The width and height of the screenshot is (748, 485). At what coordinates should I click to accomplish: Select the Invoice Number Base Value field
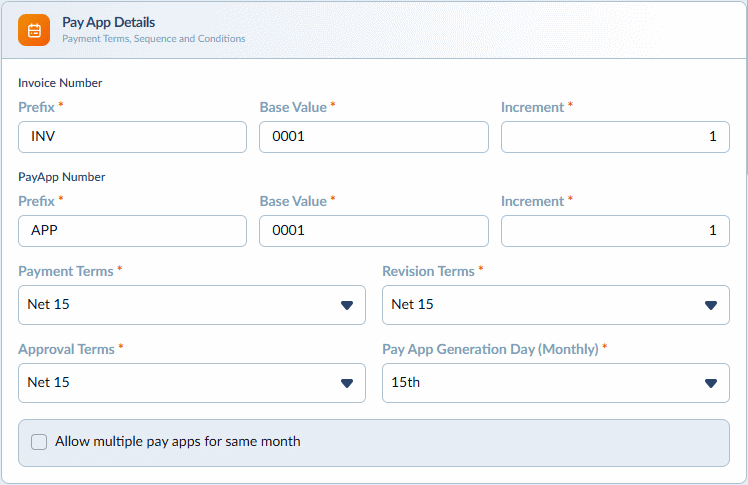pyautogui.click(x=374, y=137)
